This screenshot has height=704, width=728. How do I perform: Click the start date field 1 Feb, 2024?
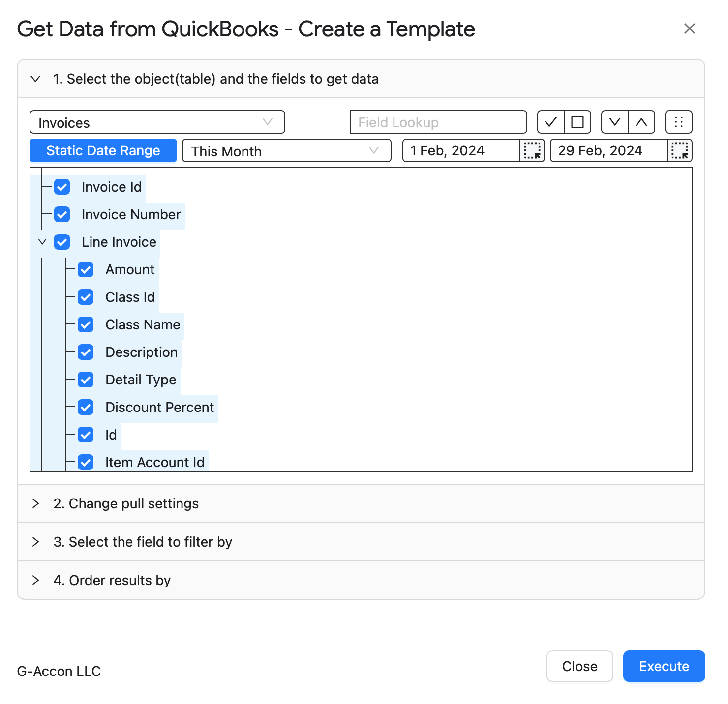pos(461,150)
